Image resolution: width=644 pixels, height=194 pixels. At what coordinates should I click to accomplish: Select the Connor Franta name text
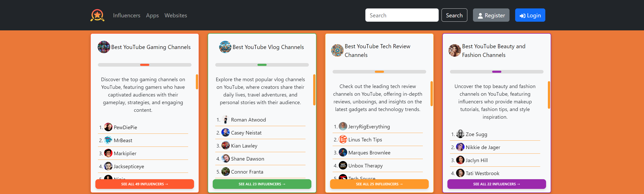pos(247,172)
